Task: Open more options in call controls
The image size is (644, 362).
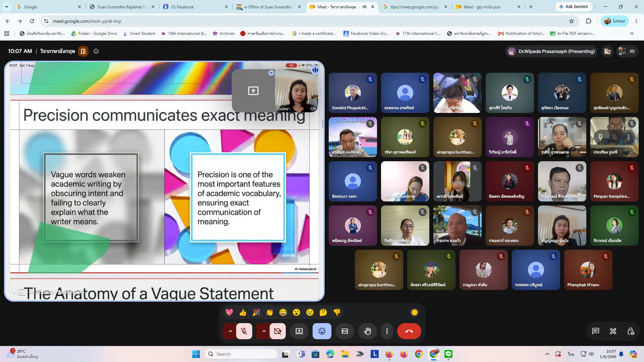Action: pos(387,331)
